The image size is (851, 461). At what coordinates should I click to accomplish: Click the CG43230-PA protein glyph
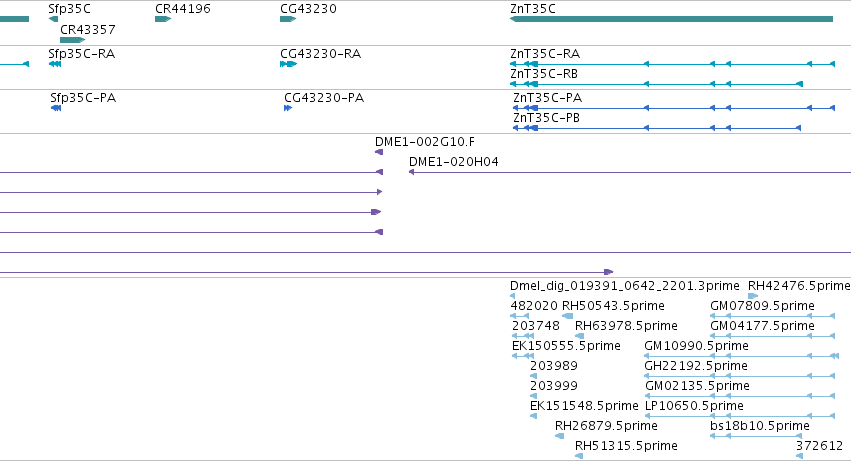click(x=288, y=108)
